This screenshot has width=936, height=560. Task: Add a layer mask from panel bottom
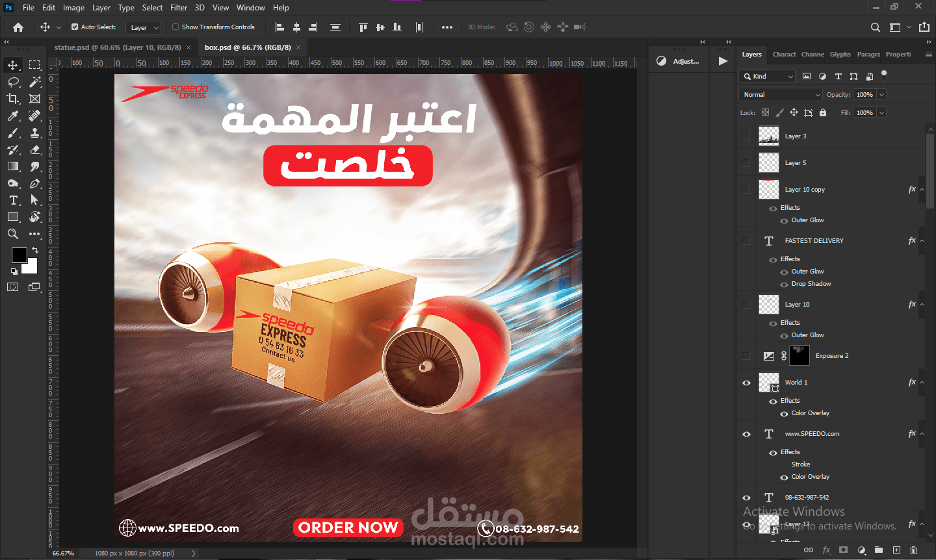[x=844, y=550]
